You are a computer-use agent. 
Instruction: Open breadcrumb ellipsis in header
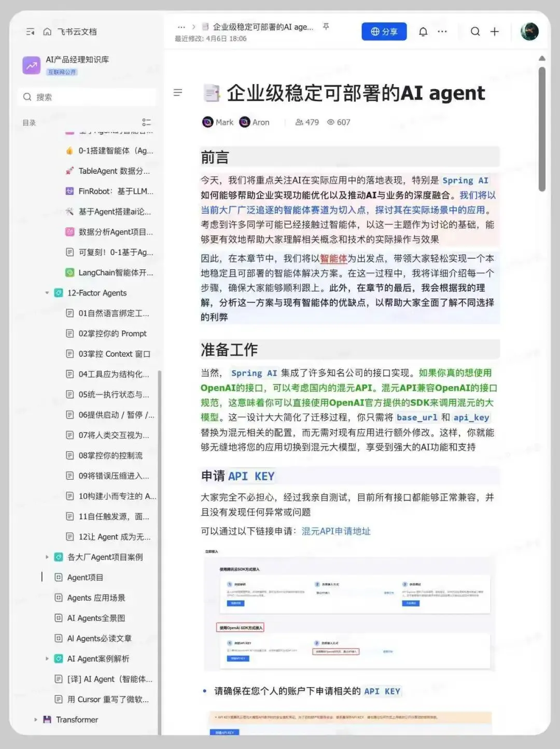[x=181, y=27]
